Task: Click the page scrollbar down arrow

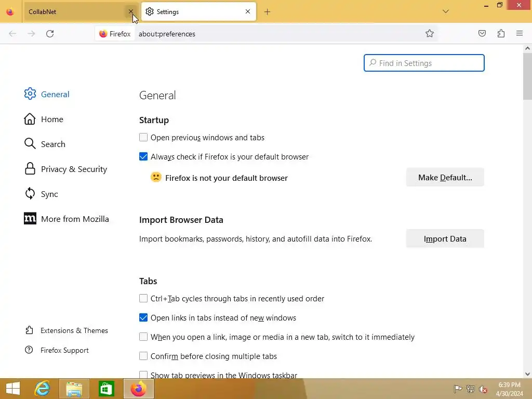Action: click(528, 374)
